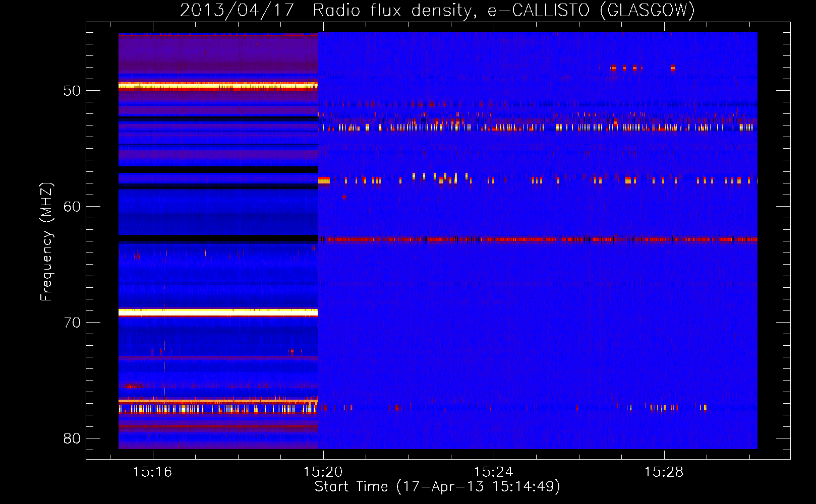Image resolution: width=816 pixels, height=504 pixels.
Task: Click the 15:24 time tick label
Action: 493,472
